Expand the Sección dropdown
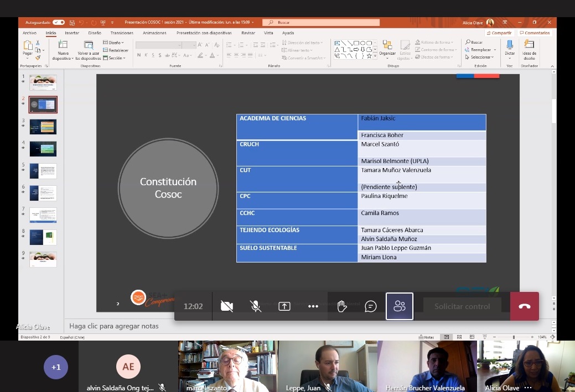Image resolution: width=575 pixels, height=392 pixels. [x=115, y=58]
